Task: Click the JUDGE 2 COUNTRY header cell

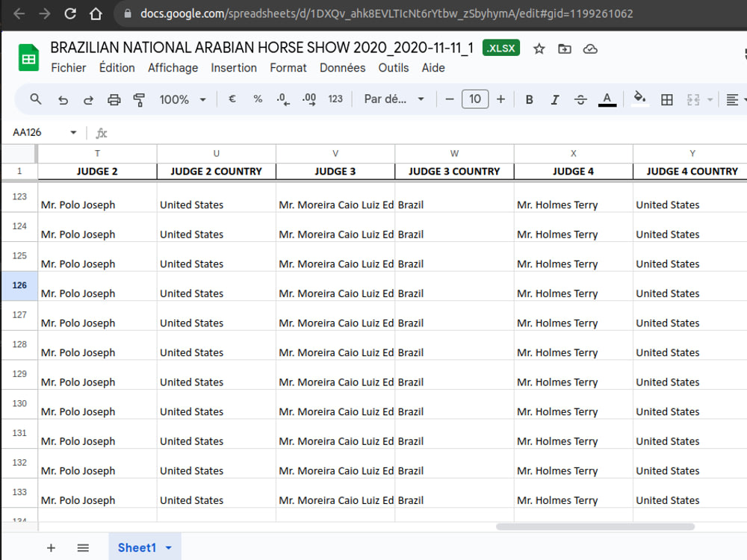Action: point(217,172)
